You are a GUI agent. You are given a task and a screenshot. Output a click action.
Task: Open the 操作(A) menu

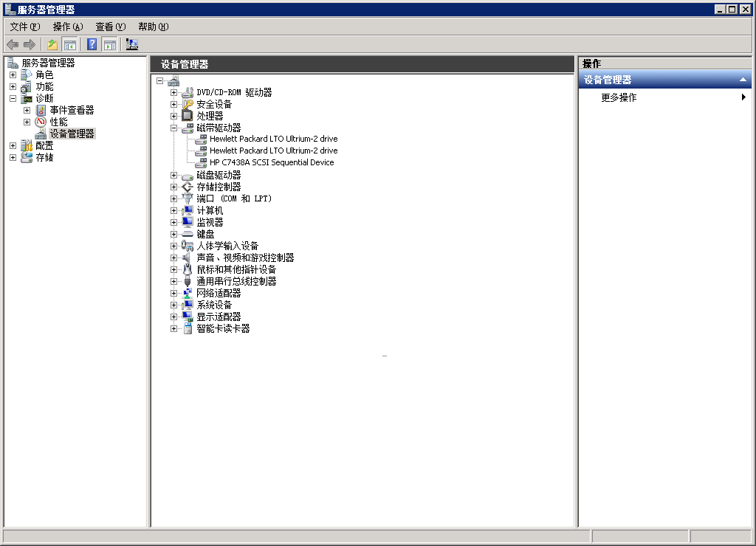coord(67,27)
